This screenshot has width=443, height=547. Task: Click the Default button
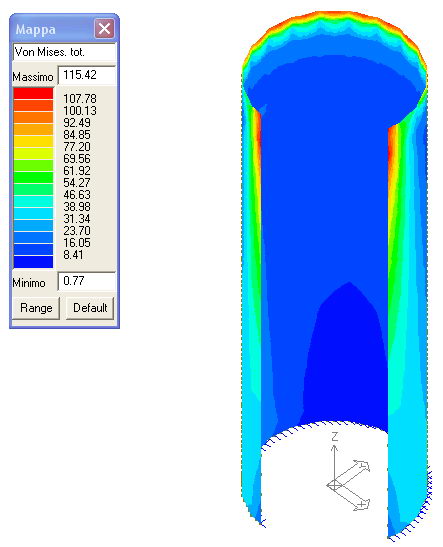90,308
